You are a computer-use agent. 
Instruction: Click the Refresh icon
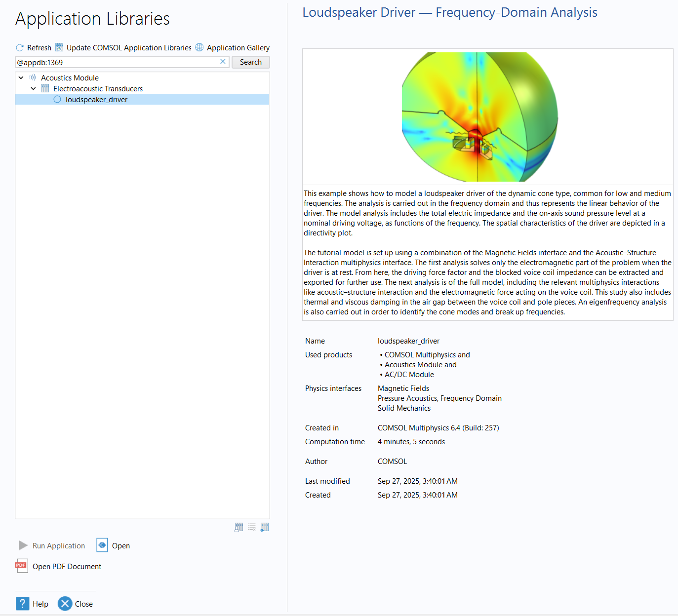coord(20,48)
